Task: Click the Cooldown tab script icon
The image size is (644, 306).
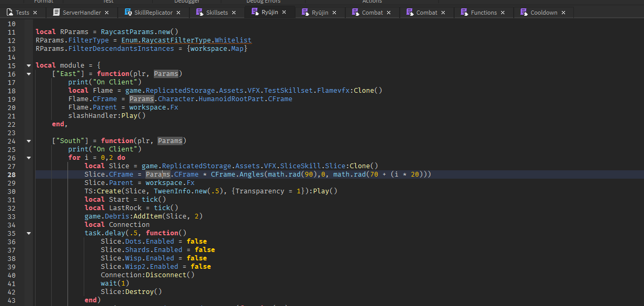Action: [x=524, y=12]
